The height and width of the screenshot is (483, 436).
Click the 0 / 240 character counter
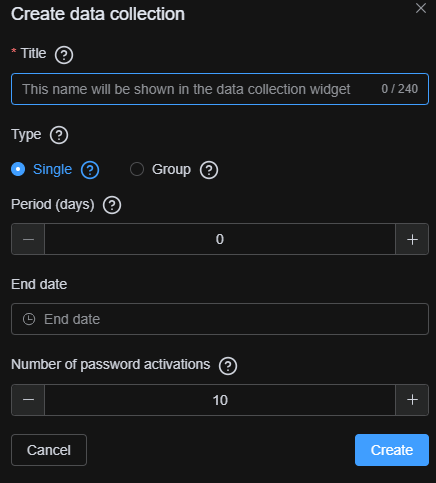pyautogui.click(x=399, y=89)
